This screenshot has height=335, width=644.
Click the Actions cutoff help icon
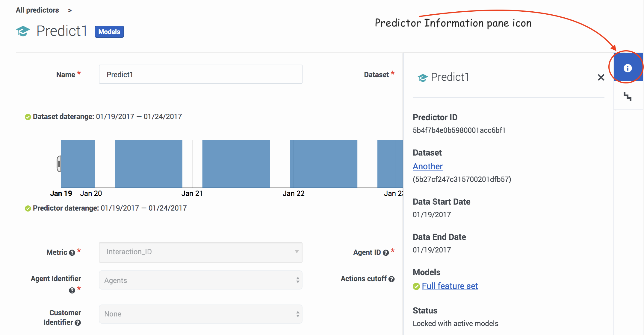click(x=391, y=279)
